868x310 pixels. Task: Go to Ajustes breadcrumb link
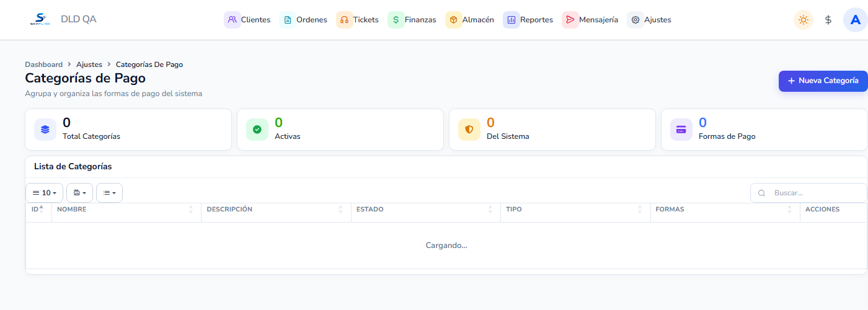[89, 64]
